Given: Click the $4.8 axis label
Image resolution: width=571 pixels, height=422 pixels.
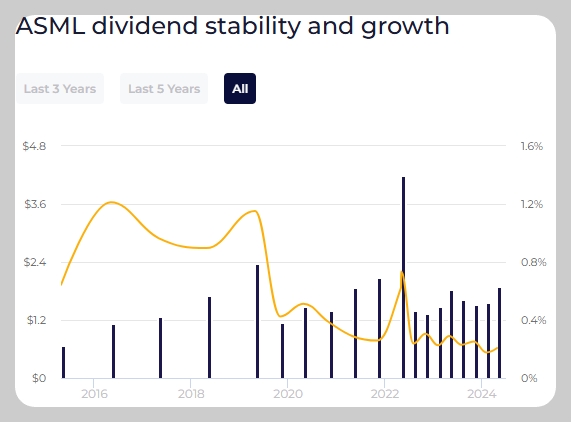Looking at the screenshot, I should [x=34, y=146].
